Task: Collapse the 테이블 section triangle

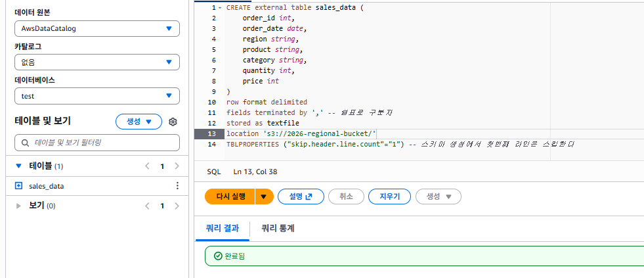Action: 18,166
